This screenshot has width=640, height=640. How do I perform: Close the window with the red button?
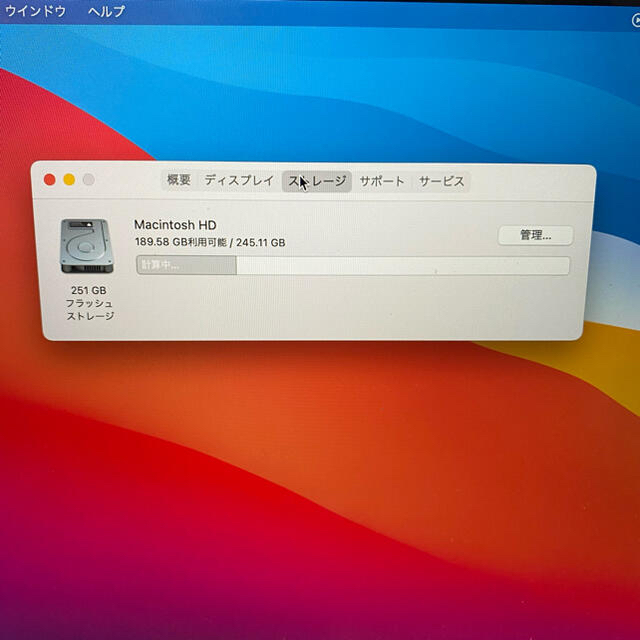pyautogui.click(x=49, y=180)
